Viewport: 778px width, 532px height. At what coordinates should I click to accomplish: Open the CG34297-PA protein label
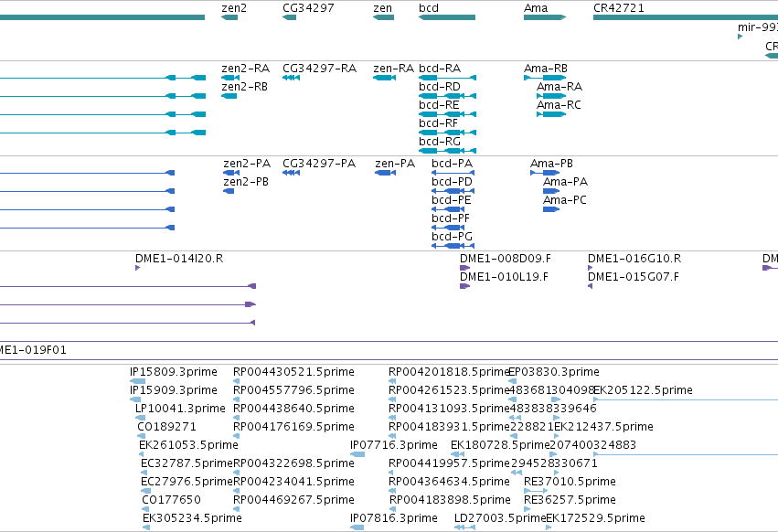(319, 164)
